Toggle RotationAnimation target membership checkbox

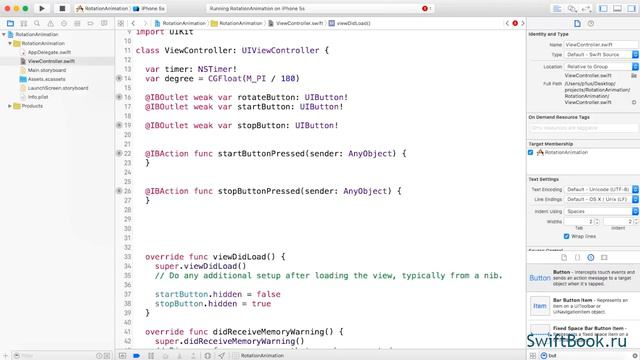click(531, 152)
